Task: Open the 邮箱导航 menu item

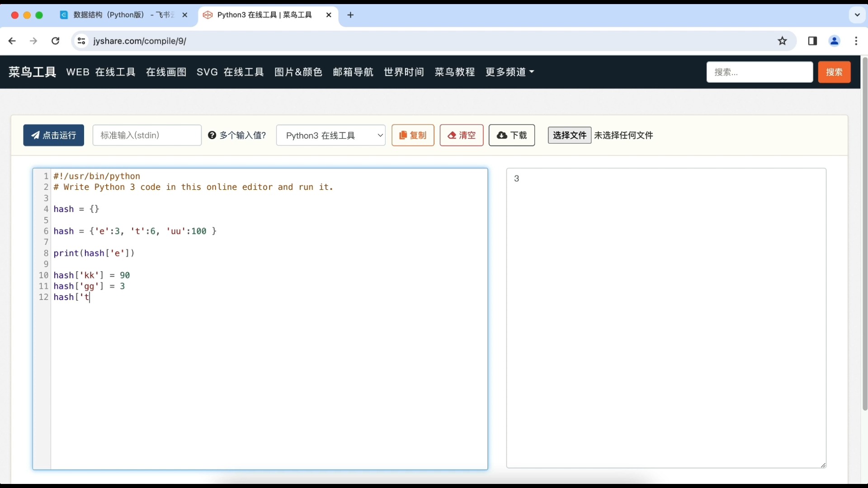Action: 353,72
